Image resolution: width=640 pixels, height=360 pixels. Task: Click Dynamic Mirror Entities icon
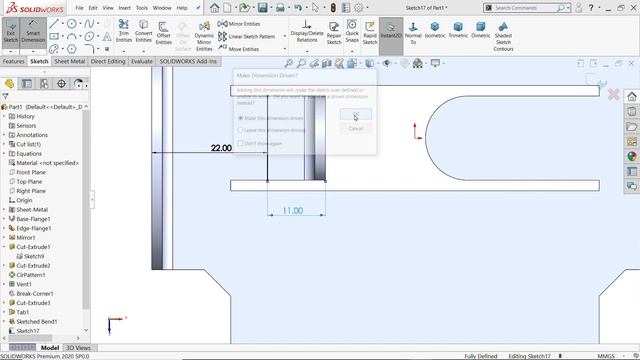(x=204, y=36)
